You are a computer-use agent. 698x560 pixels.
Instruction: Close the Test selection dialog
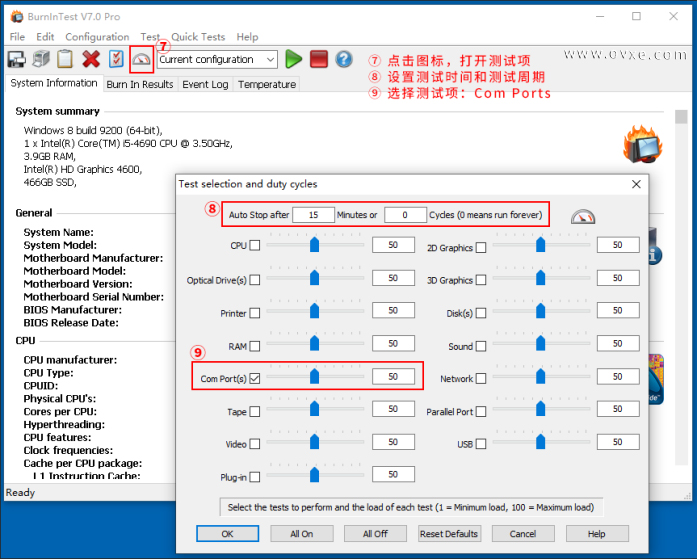(636, 184)
